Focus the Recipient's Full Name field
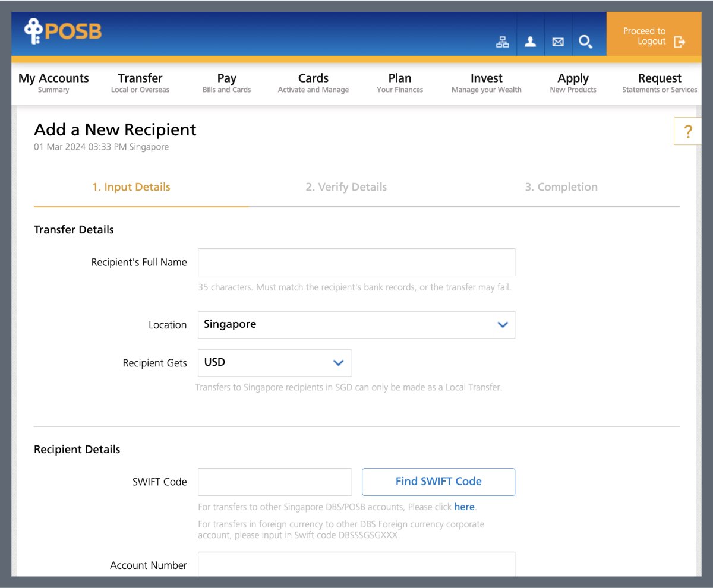Screen dimensions: 713x588 (356, 262)
